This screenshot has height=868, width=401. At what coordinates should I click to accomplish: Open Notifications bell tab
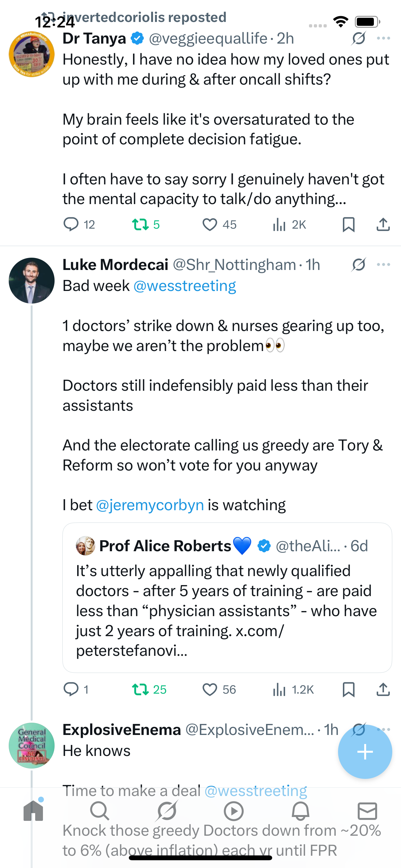point(300,811)
